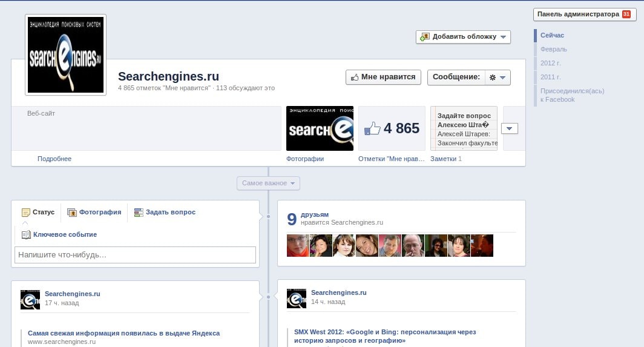Viewport: 644px width, 347px height.
Task: Open the Photos (Фотографии) link
Action: [x=305, y=159]
